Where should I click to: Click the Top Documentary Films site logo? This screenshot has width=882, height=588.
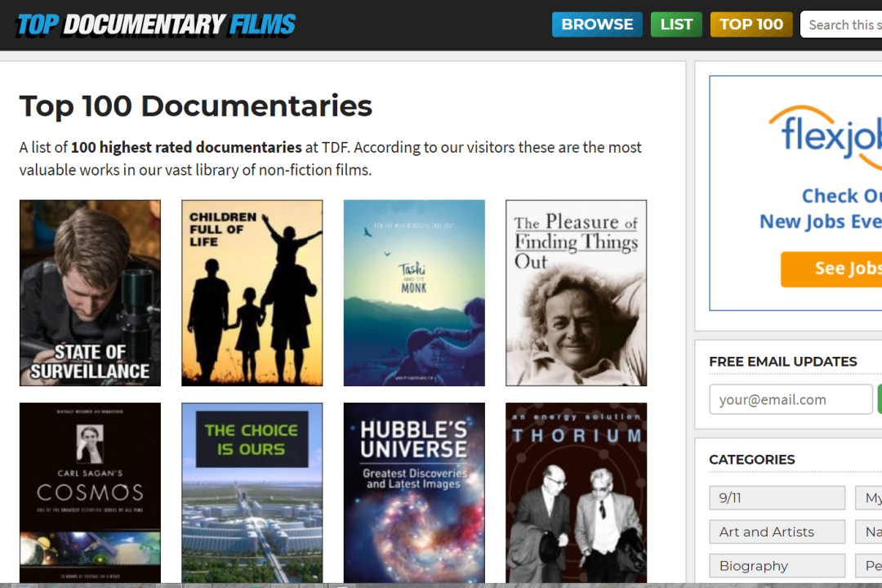pos(156,24)
